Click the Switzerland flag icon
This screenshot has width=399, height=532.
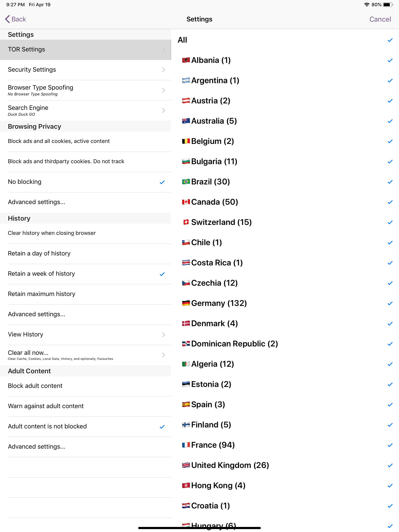pyautogui.click(x=186, y=222)
